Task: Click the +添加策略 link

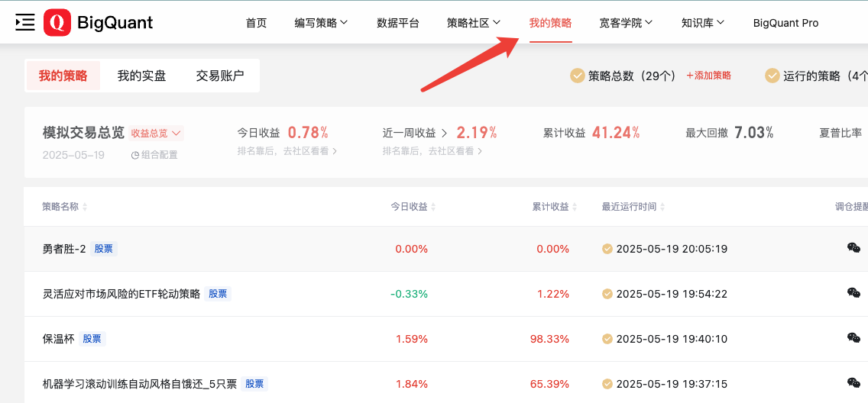Action: click(x=708, y=76)
